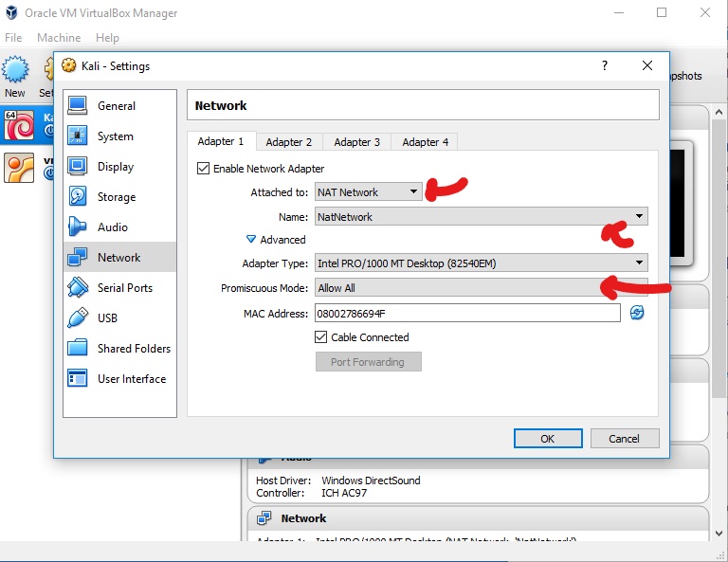Select Shared Folders label in settings list
This screenshot has height=562, width=728.
point(134,348)
